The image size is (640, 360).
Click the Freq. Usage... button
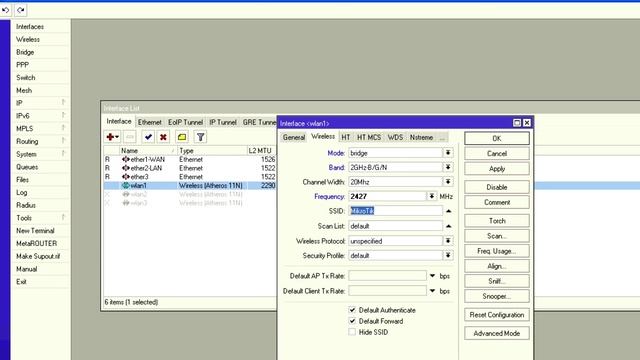coord(497,251)
